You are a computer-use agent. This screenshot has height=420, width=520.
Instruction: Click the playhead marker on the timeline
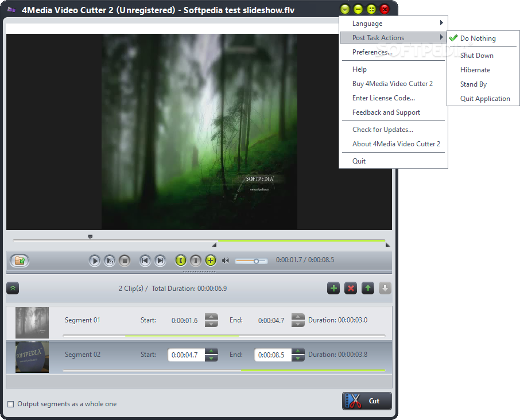(x=90, y=237)
